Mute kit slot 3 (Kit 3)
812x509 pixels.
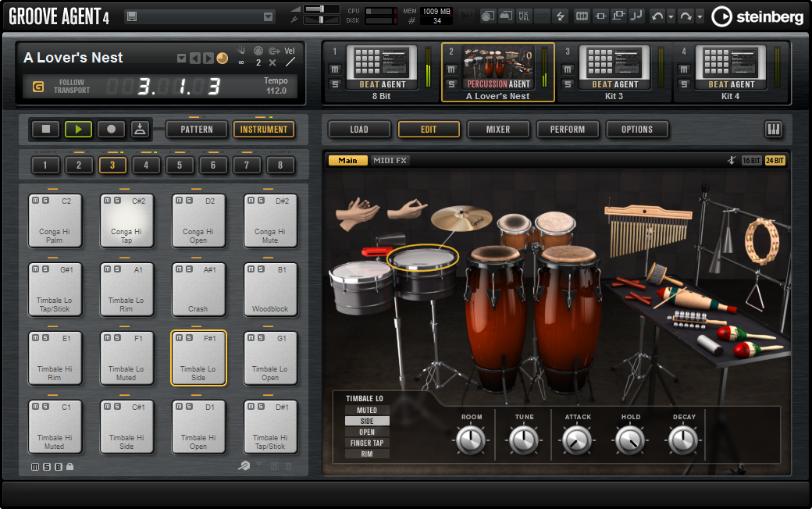coord(568,69)
